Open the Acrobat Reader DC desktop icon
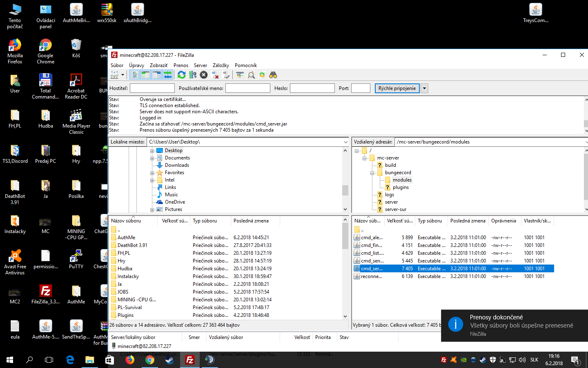Image resolution: width=588 pixels, height=368 pixels. 76,86
